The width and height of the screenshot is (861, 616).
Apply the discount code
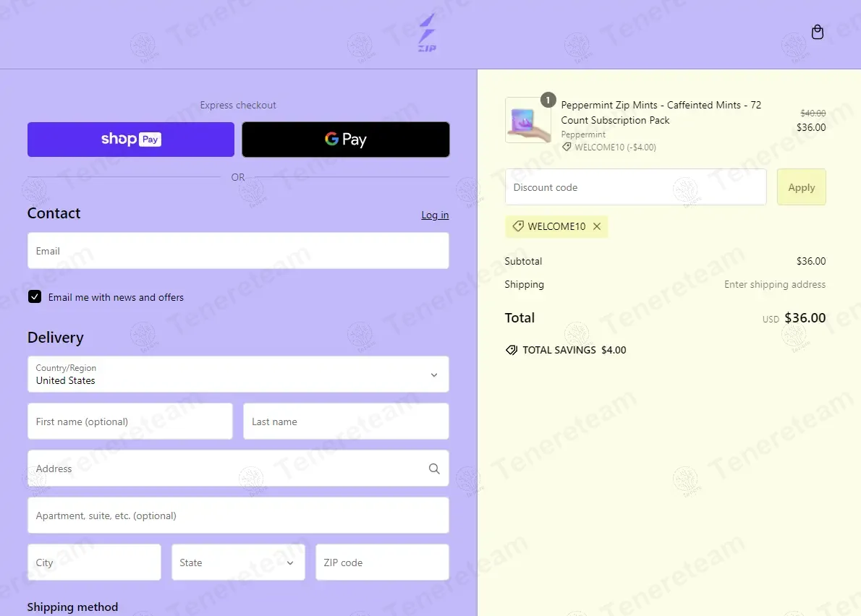(x=801, y=187)
